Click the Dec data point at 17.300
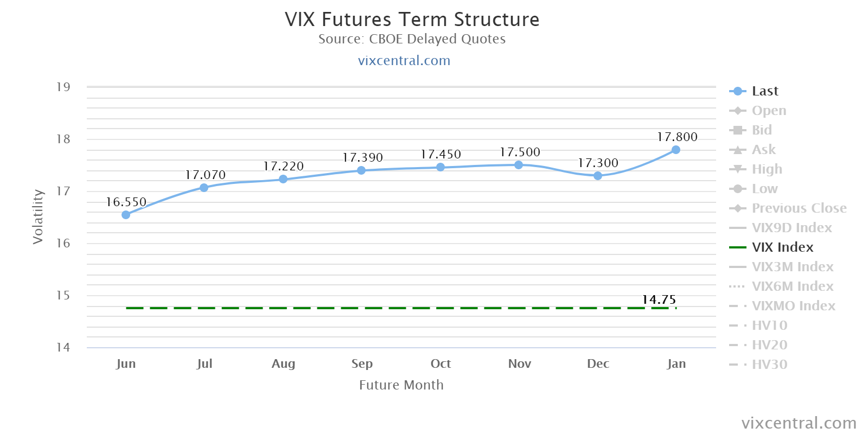 (598, 176)
